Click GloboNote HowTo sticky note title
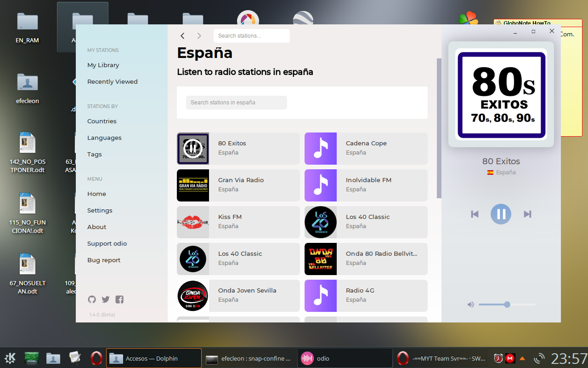The width and height of the screenshot is (588, 368). pos(526,23)
